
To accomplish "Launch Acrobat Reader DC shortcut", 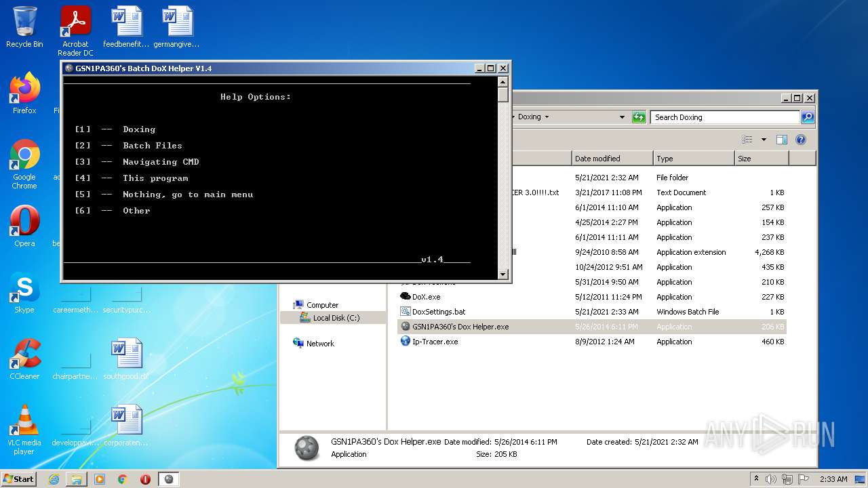I will coord(75,30).
